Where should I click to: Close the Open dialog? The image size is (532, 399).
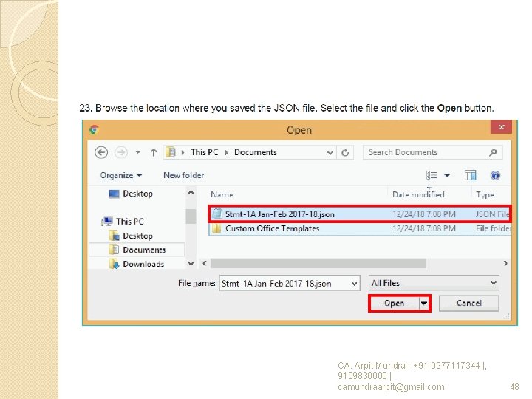tap(501, 127)
